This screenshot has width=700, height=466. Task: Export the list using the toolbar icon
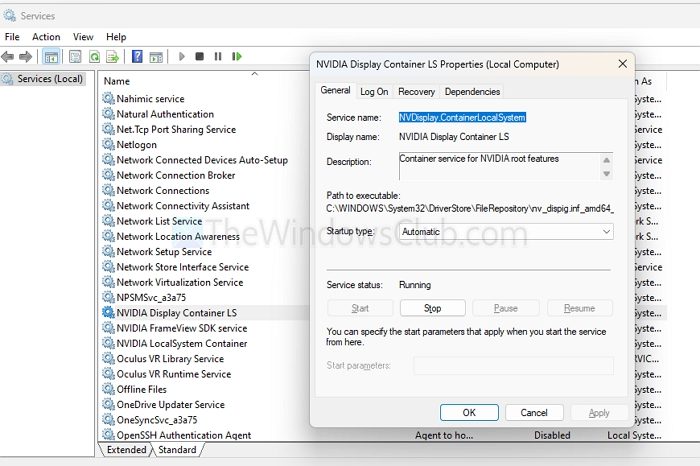(x=112, y=57)
